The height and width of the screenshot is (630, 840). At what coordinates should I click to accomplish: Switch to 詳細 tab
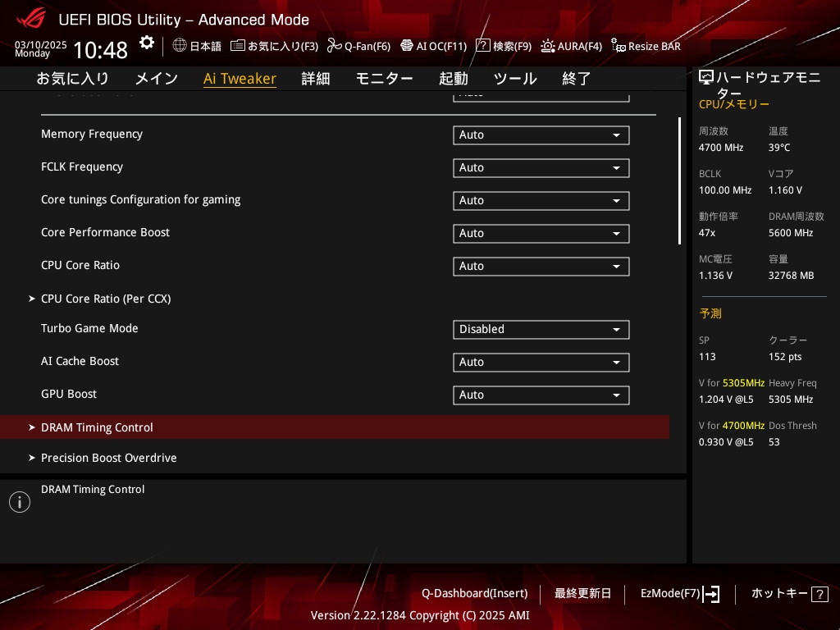coord(316,78)
